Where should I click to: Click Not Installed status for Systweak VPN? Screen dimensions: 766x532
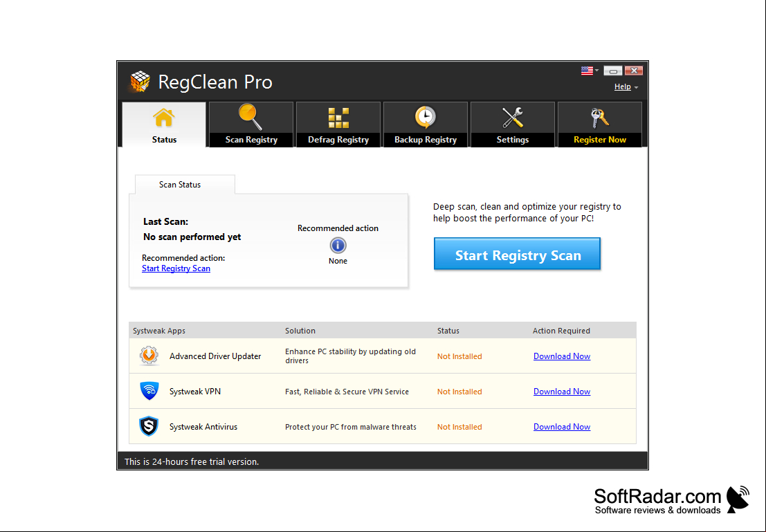(459, 392)
